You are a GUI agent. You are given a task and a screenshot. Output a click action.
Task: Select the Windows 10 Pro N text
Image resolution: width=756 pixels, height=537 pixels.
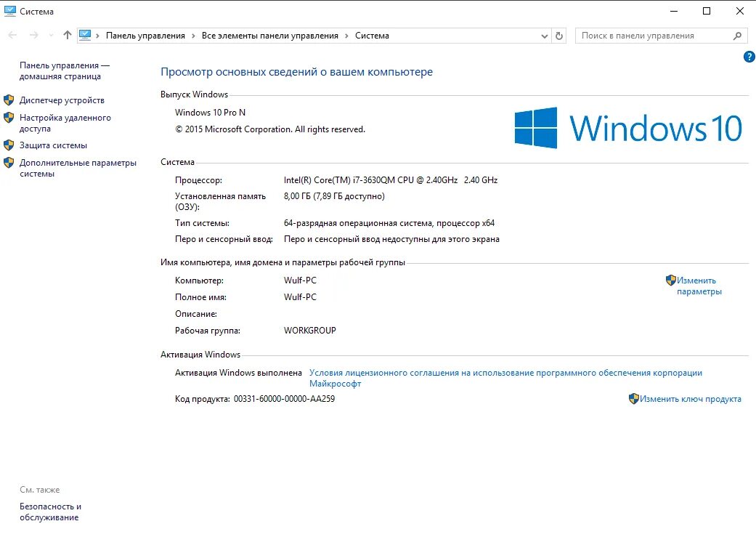click(x=210, y=113)
